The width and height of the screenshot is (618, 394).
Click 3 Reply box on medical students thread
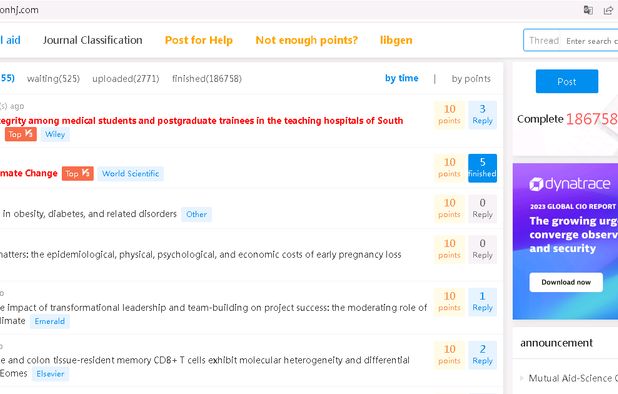point(482,115)
